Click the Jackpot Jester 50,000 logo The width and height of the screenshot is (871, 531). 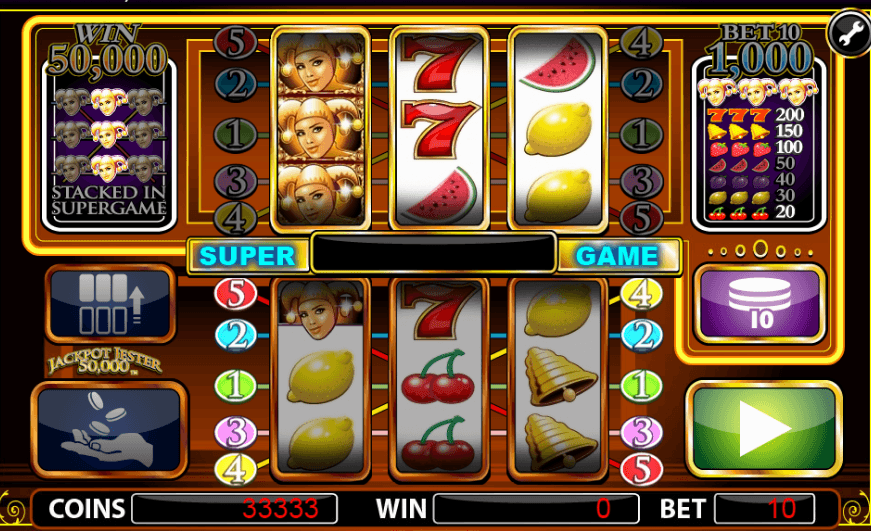(x=105, y=362)
